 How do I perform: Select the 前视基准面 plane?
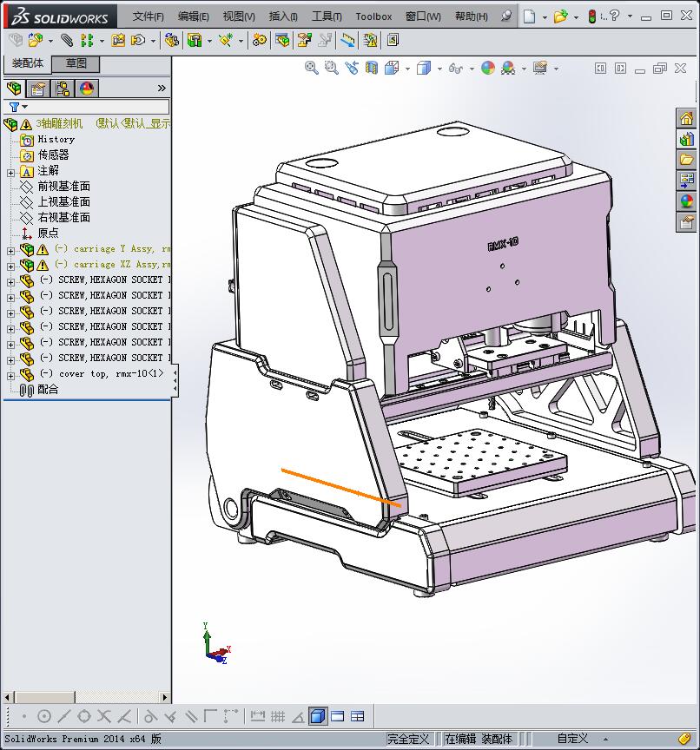point(63,186)
